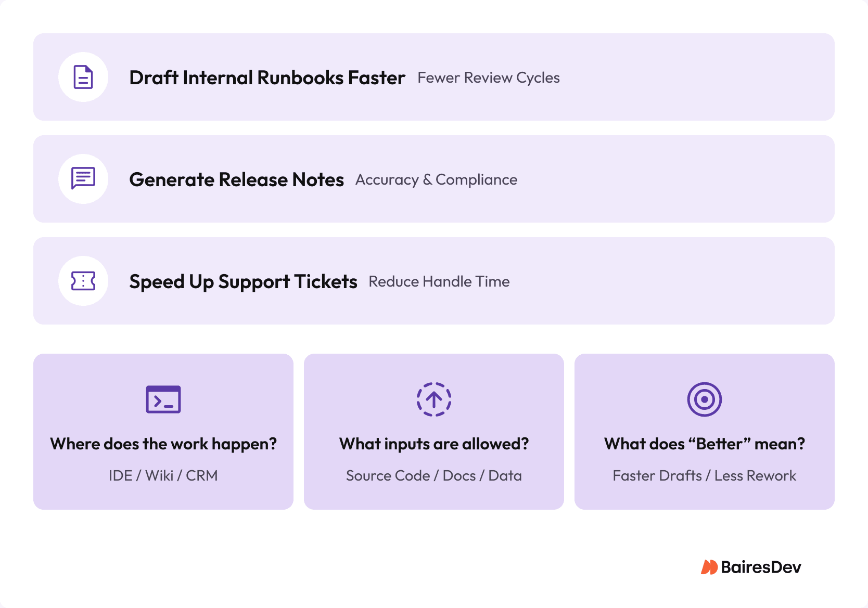This screenshot has width=868, height=608.
Task: Select the Accuracy & Compliance text
Action: (437, 180)
